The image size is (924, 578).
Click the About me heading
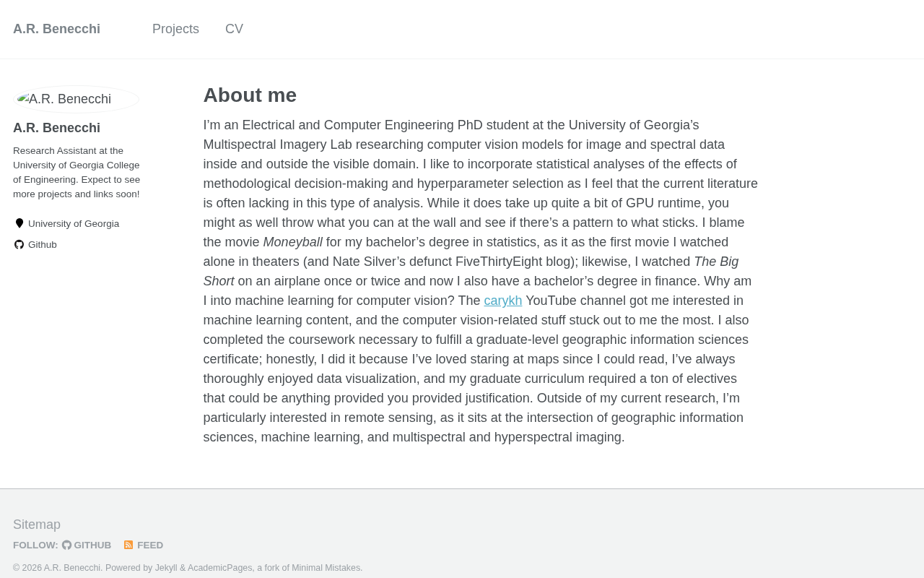(x=250, y=95)
